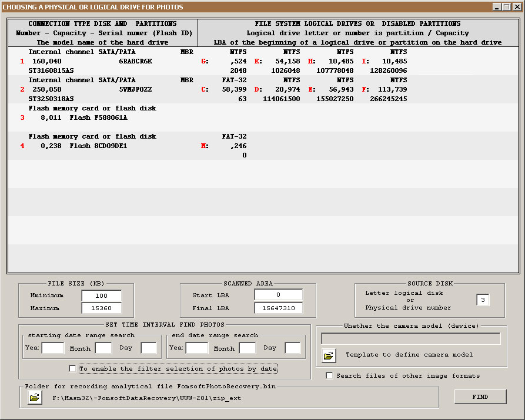Viewport: 525px width, 420px height.
Task: Edit the Minimum file size field
Action: (102, 295)
